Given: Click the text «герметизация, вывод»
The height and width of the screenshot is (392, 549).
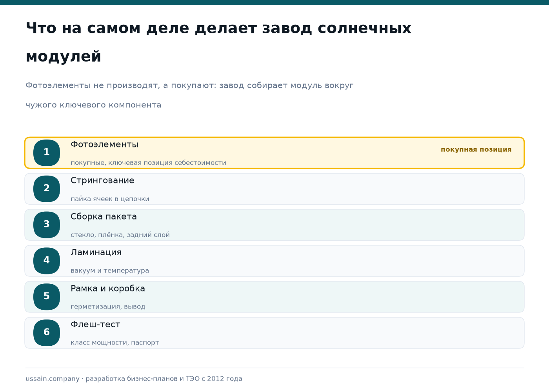Looking at the screenshot, I should [108, 307].
